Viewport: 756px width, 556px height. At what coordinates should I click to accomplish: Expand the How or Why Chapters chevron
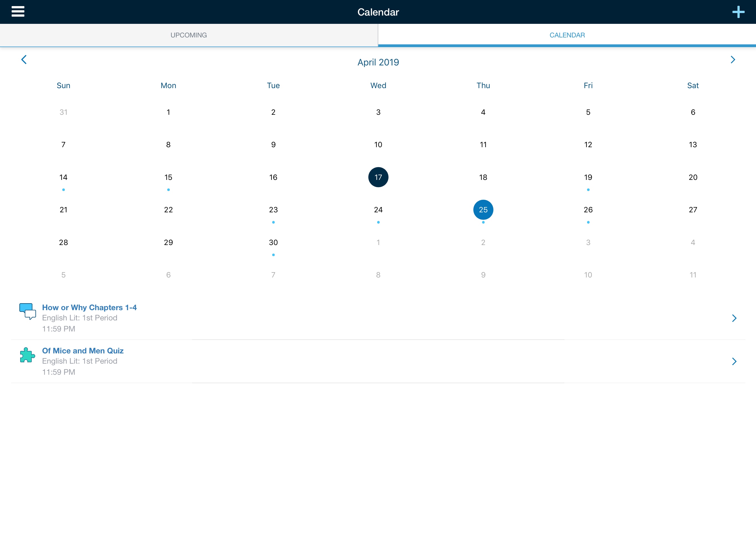[x=734, y=318]
